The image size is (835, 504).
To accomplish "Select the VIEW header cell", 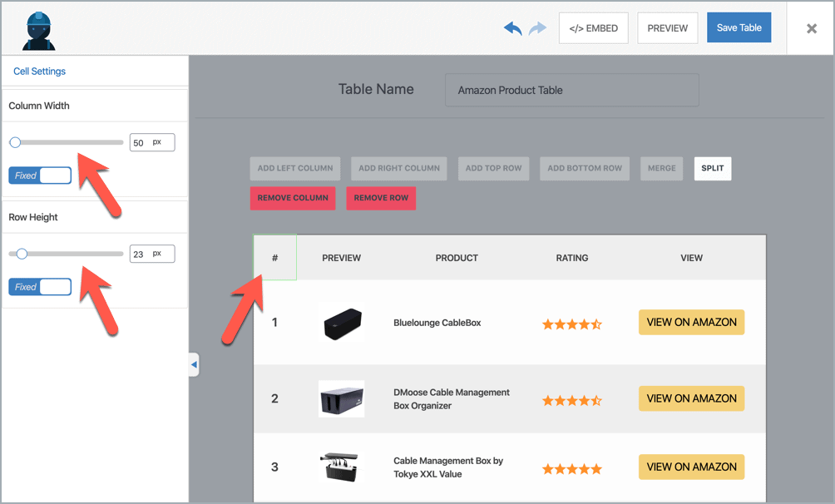I will coord(691,258).
